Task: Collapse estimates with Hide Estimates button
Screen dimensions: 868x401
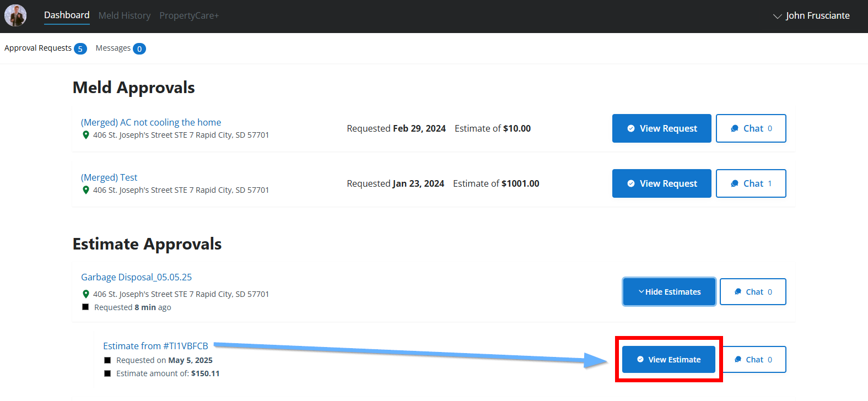Action: (669, 292)
